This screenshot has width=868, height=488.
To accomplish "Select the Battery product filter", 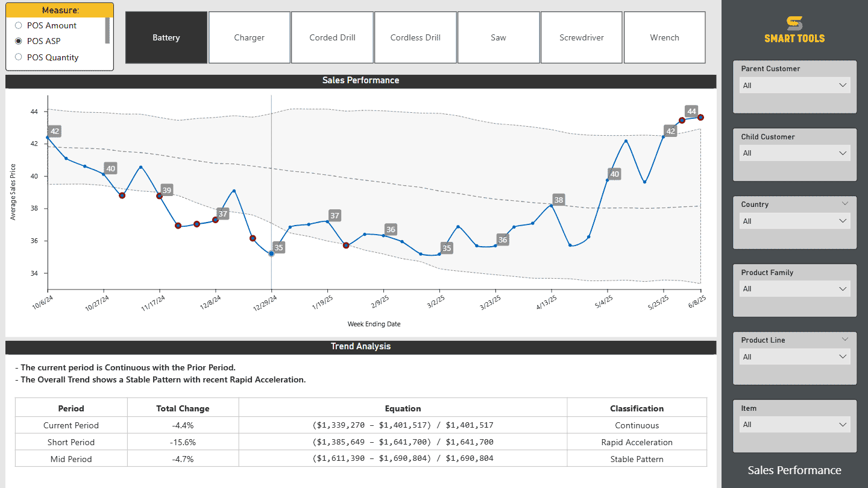I will pos(166,37).
